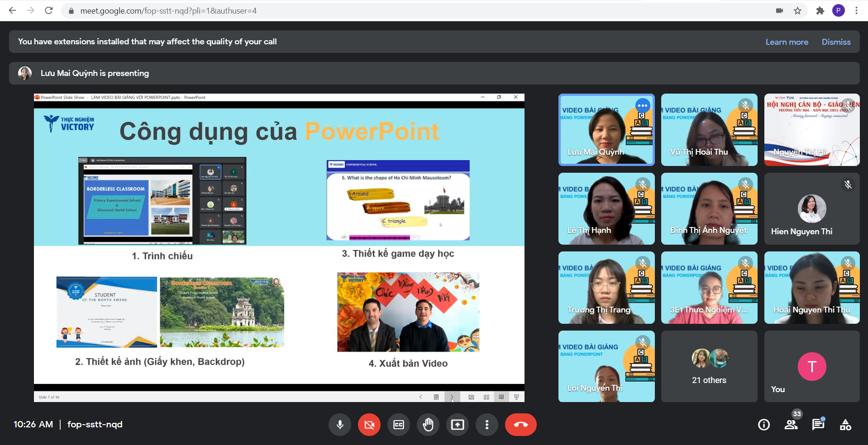Click the Present now screen share icon
The width and height of the screenshot is (868, 445).
coord(458,425)
